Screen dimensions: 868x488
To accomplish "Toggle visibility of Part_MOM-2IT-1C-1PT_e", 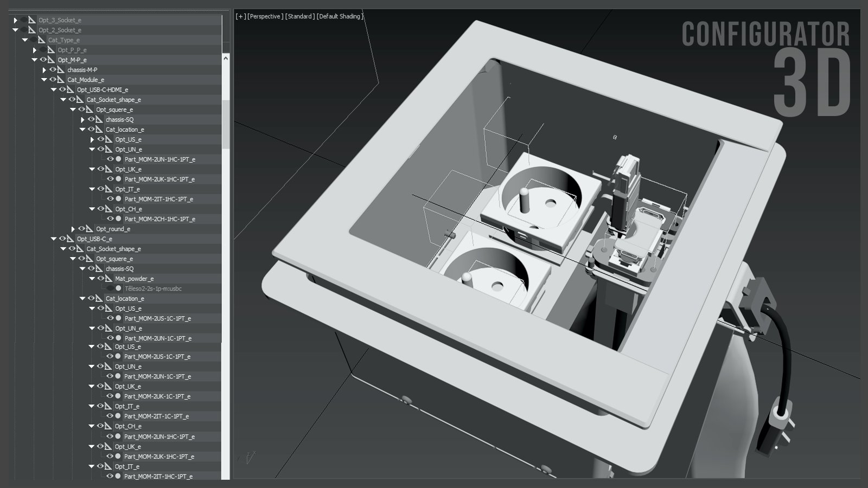I will tap(110, 416).
